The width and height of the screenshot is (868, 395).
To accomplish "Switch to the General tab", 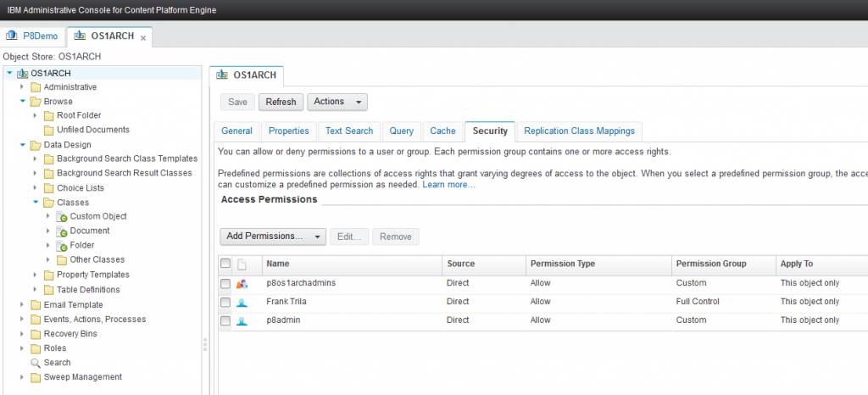I will point(236,131).
